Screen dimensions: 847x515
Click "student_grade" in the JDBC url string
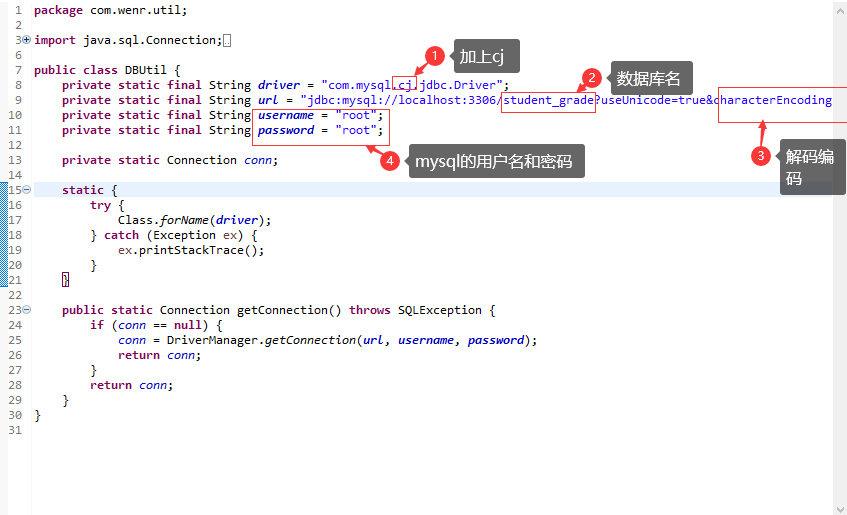coord(548,100)
